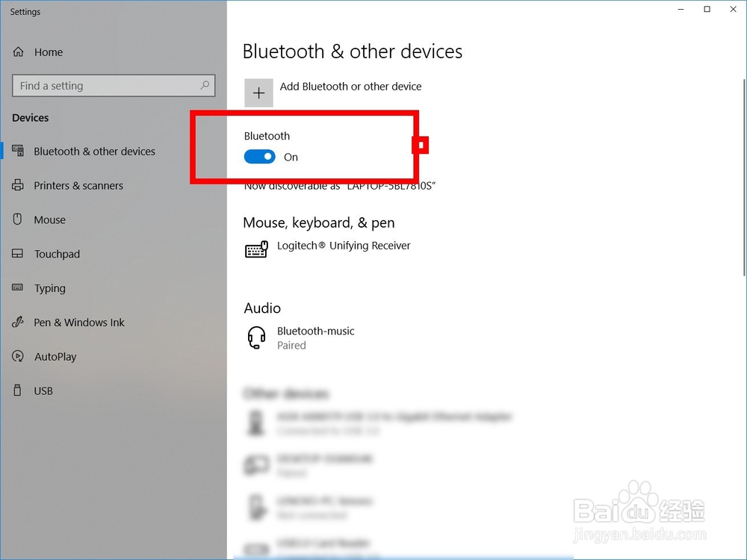Close the Settings window

pyautogui.click(x=734, y=10)
